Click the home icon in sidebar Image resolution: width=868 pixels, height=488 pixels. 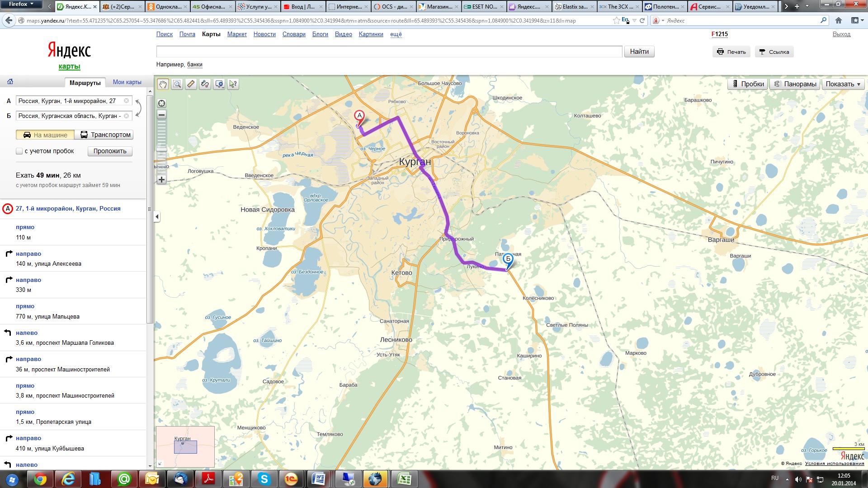pos(10,82)
